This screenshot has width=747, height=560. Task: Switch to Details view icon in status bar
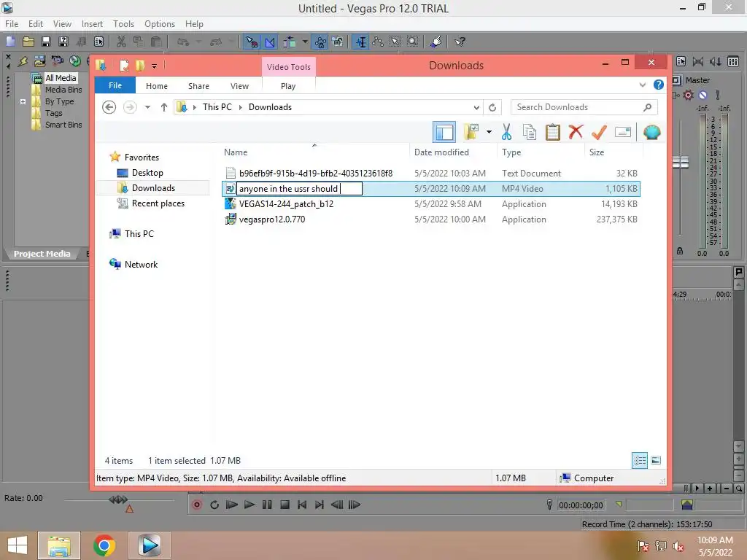click(x=640, y=461)
